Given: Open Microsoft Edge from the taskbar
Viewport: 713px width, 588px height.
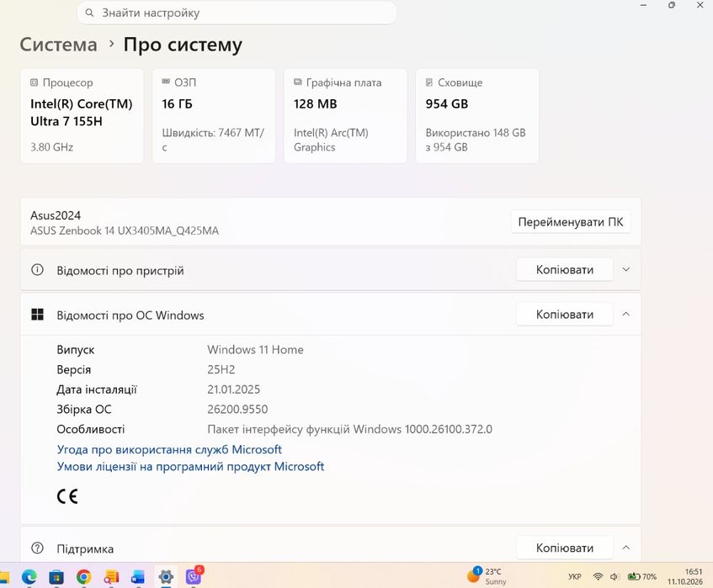Looking at the screenshot, I should [x=29, y=576].
